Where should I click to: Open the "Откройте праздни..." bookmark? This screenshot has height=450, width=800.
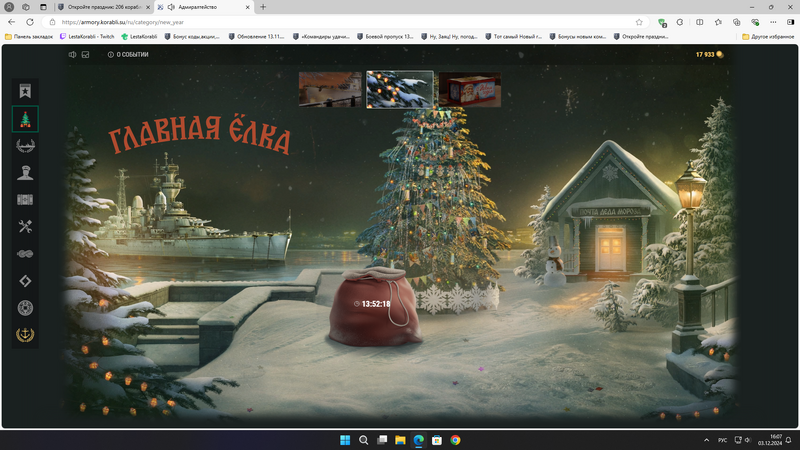(641, 37)
